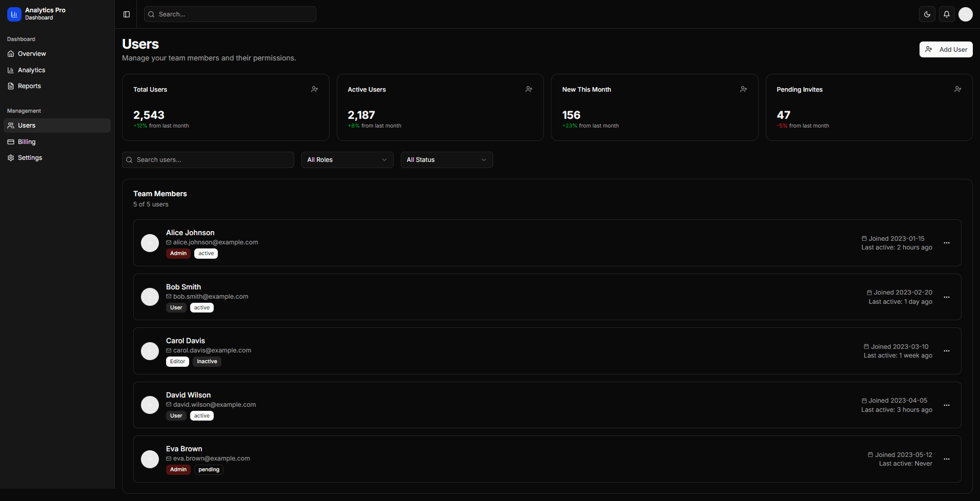Expand the All Status filter
The width and height of the screenshot is (980, 501).
click(x=446, y=159)
